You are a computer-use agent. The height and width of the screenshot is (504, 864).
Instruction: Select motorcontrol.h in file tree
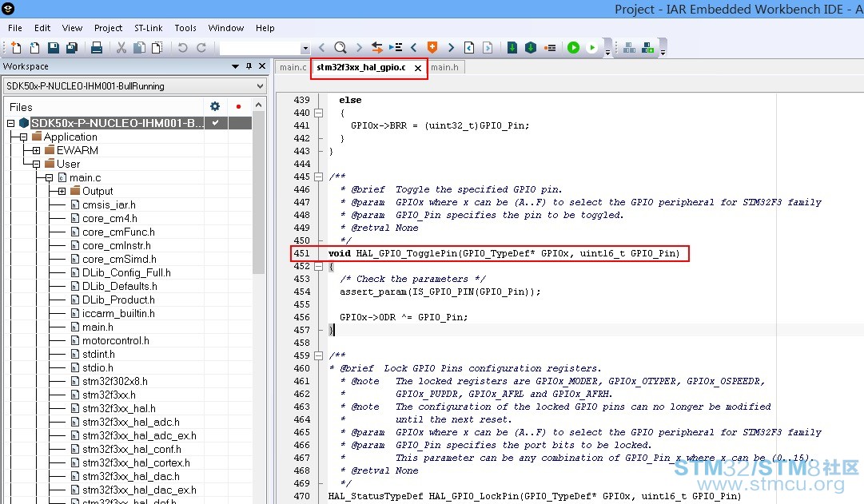tap(116, 340)
